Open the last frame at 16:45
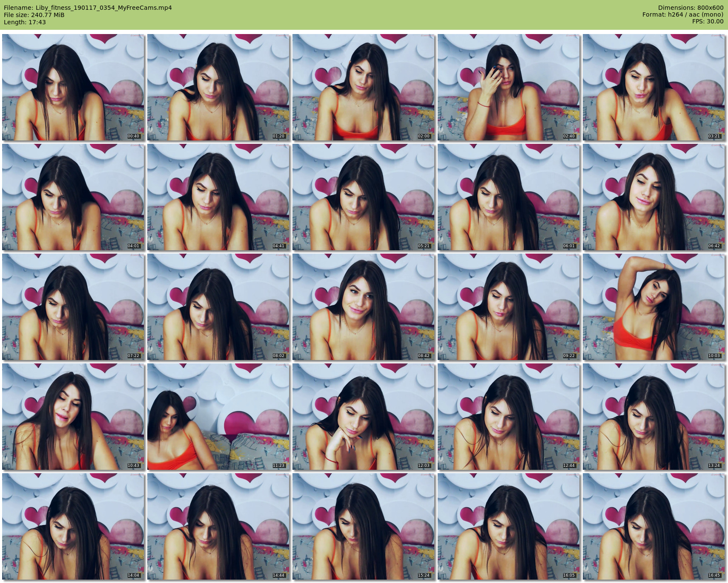728x583 pixels. pos(654,526)
